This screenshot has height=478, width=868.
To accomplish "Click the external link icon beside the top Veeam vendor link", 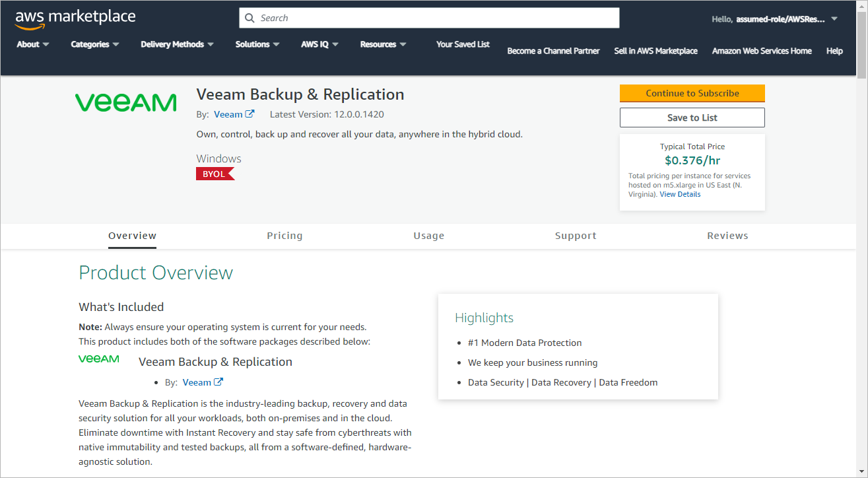I will 250,114.
